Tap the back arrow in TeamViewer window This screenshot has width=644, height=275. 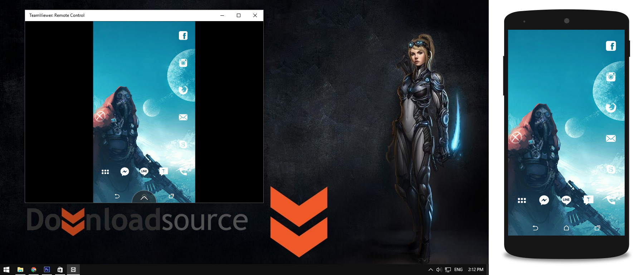[117, 196]
